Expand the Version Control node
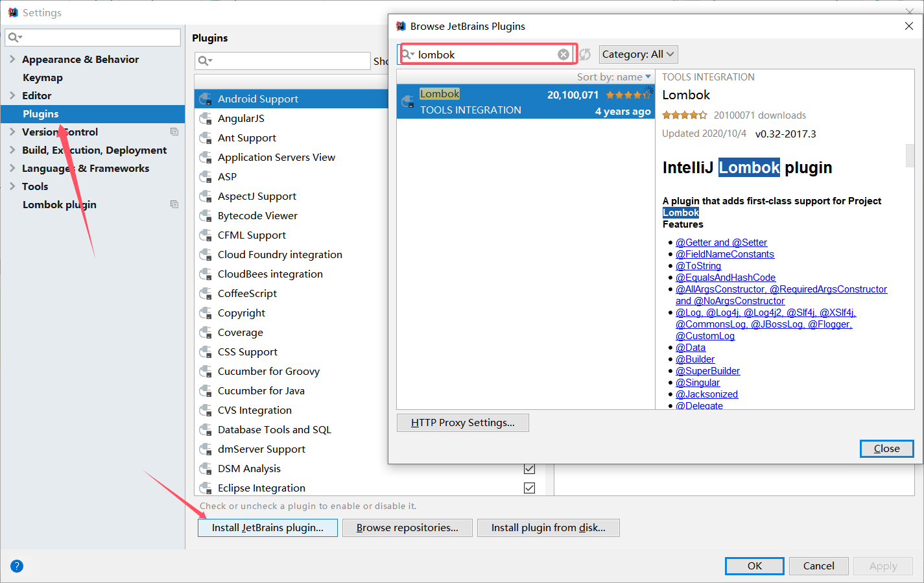The image size is (924, 583). click(12, 132)
